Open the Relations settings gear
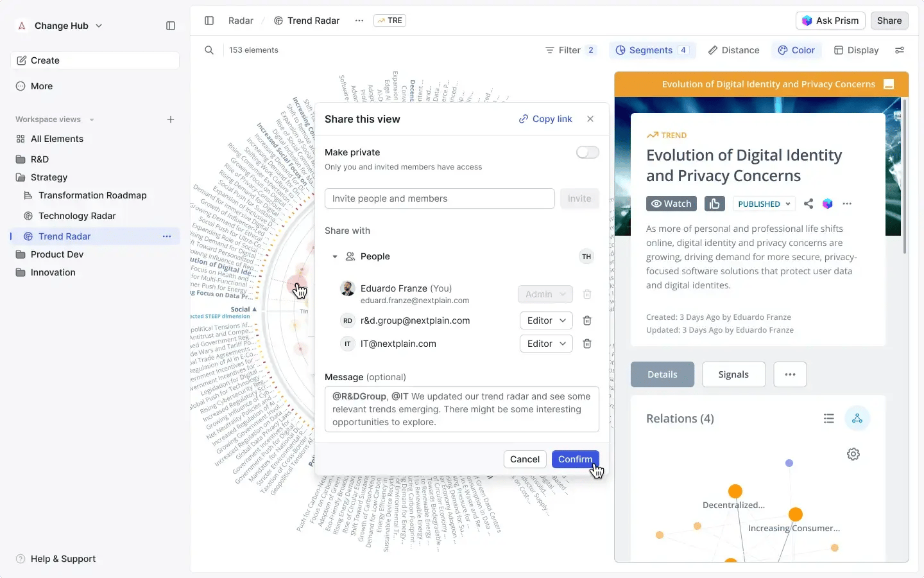The width and height of the screenshot is (924, 578). click(853, 454)
